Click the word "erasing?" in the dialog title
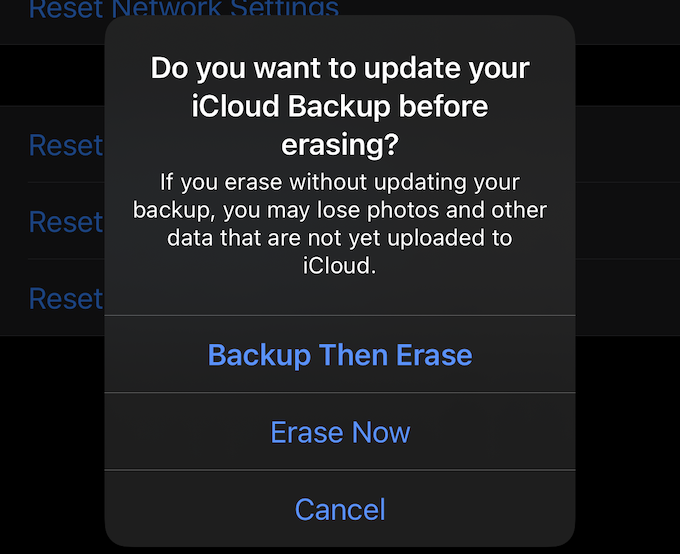This screenshot has width=680, height=554. pyautogui.click(x=340, y=145)
